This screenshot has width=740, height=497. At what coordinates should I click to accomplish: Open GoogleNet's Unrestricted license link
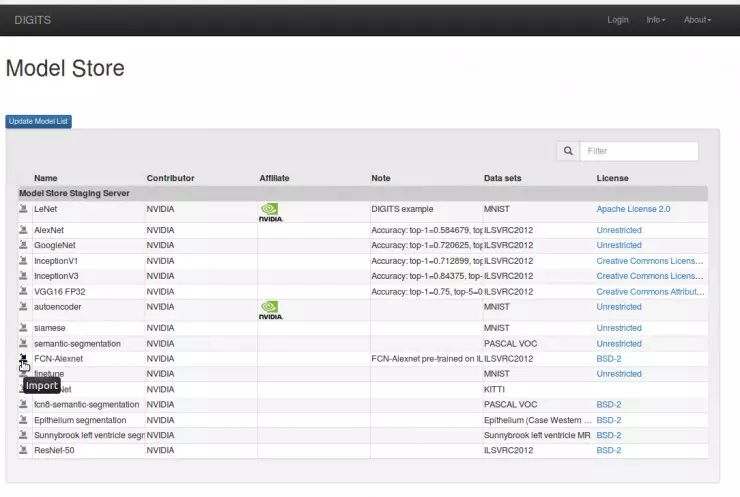tap(619, 245)
